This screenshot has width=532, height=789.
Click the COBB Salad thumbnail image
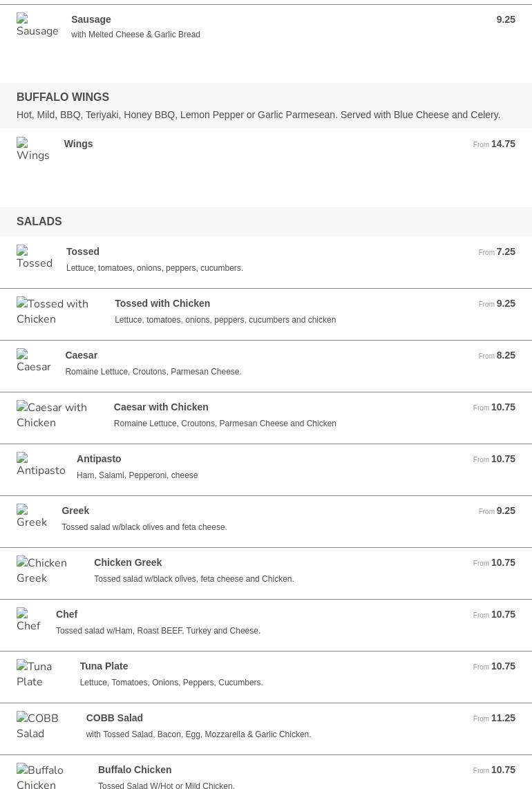click(44, 725)
